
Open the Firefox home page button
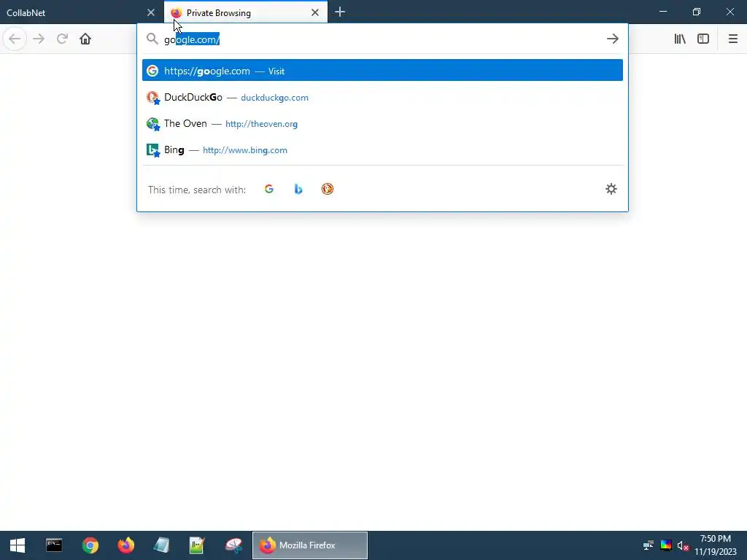coord(85,39)
